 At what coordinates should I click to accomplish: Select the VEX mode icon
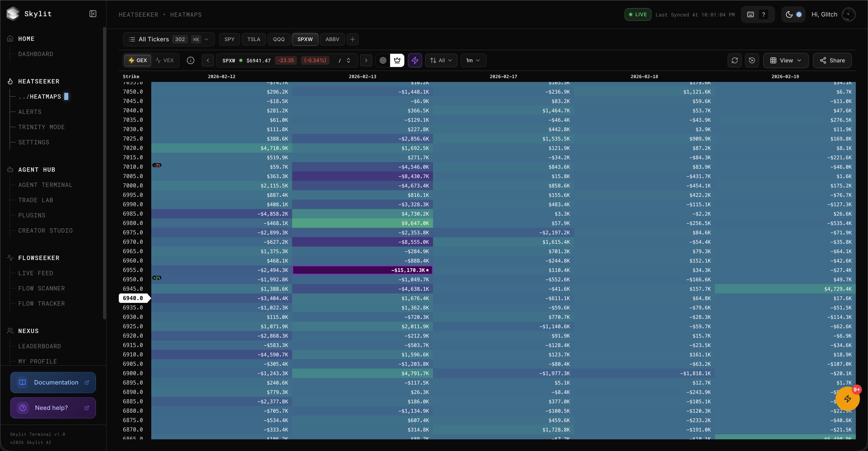165,60
